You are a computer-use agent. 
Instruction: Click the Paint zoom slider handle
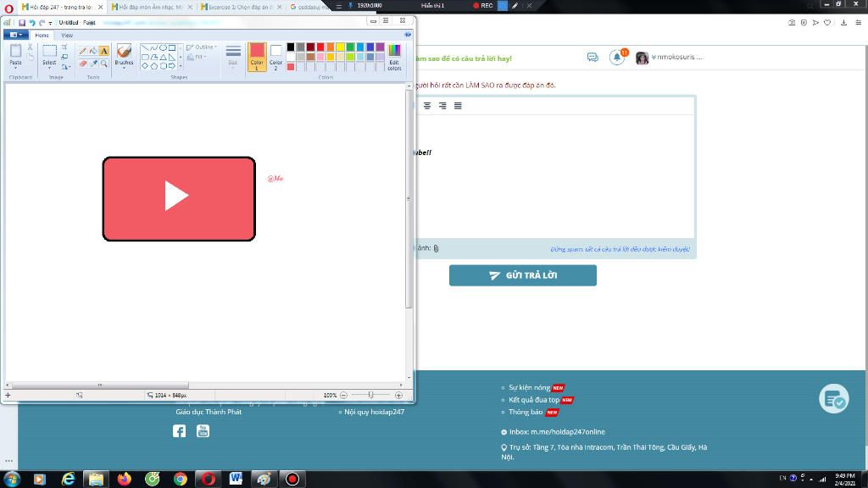pos(371,395)
